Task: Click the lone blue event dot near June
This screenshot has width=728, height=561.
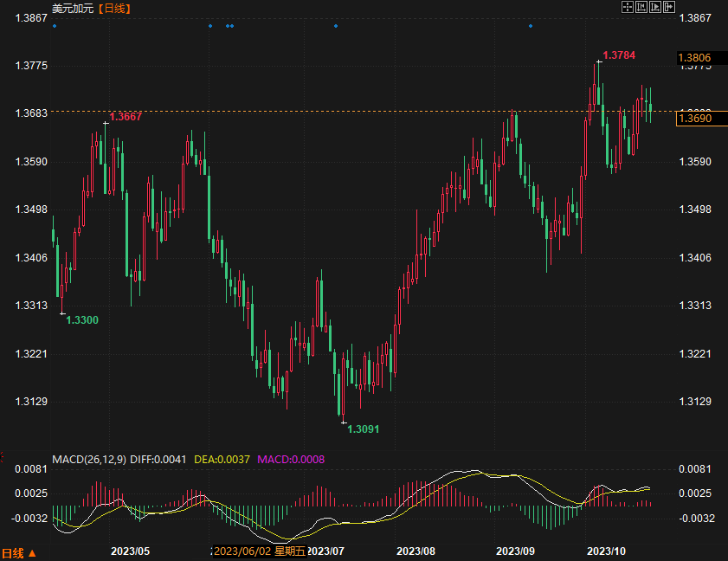Action: point(210,26)
